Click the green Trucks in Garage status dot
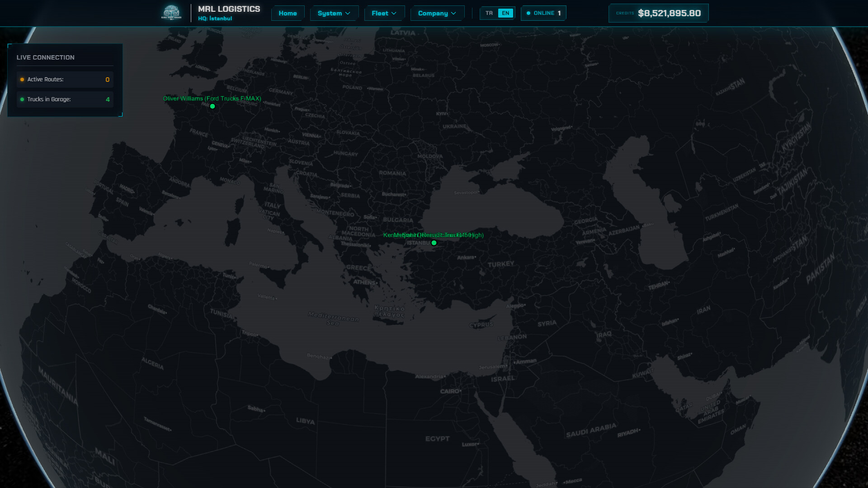The image size is (868, 488). coord(22,99)
